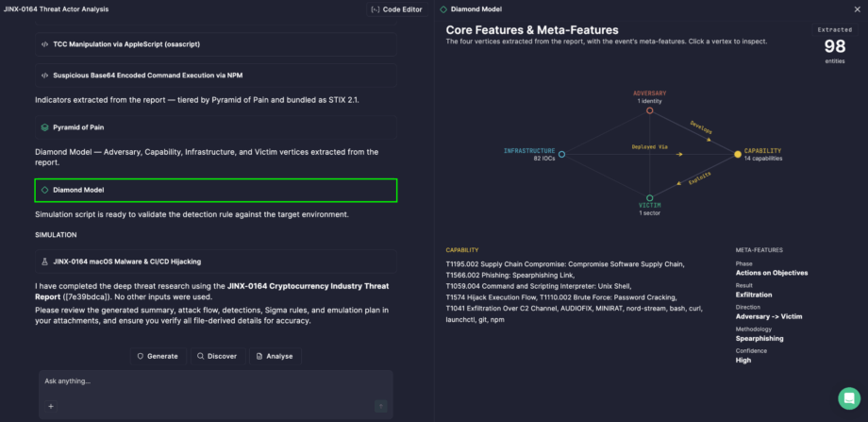Screen dimensions: 868x422
Task: Open JINX-0164 macOS Malware simulation
Action: pyautogui.click(x=216, y=262)
